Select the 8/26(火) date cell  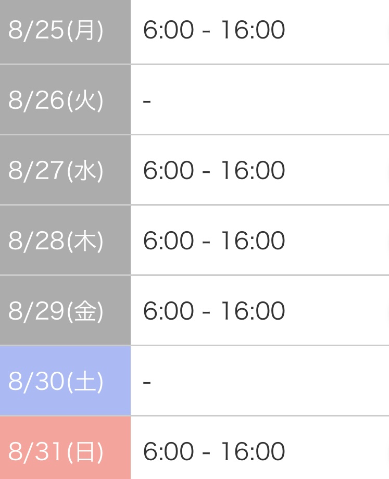pyautogui.click(x=65, y=99)
